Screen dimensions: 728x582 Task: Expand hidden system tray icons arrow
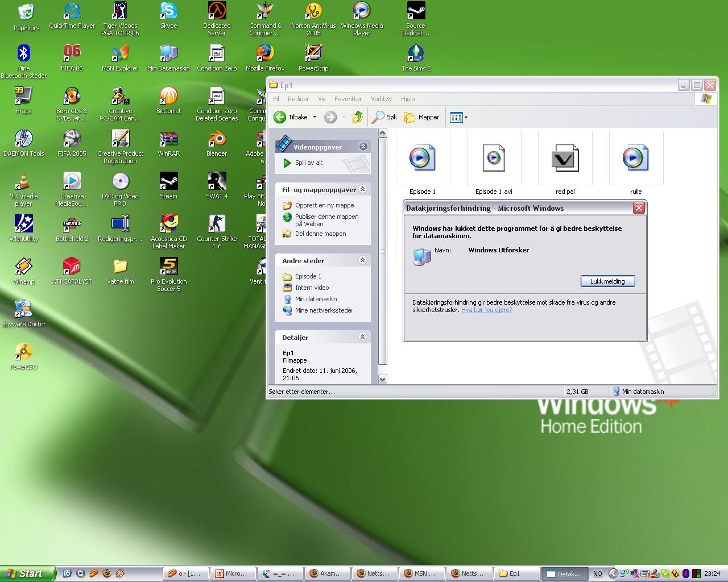pyautogui.click(x=613, y=573)
